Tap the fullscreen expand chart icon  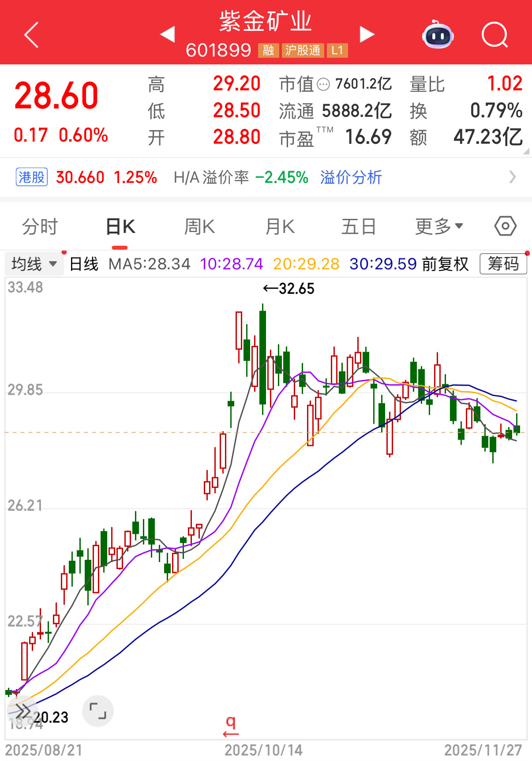(98, 711)
